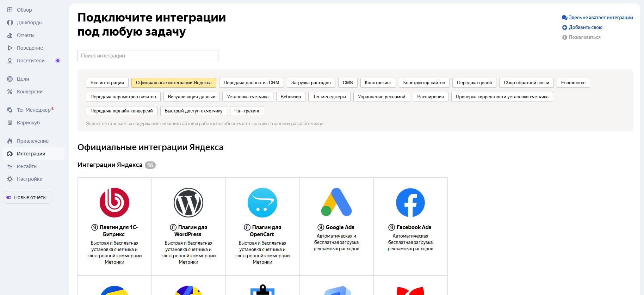Viewport: 644px width, 295px height.
Task: Open the Плагин для OpenCart card title
Action: 262,231
